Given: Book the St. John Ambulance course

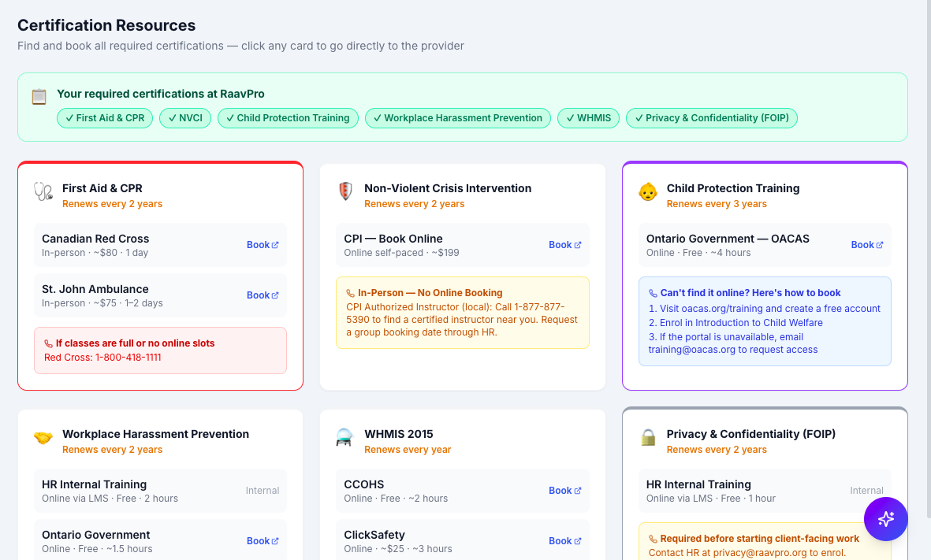Looking at the screenshot, I should point(263,295).
